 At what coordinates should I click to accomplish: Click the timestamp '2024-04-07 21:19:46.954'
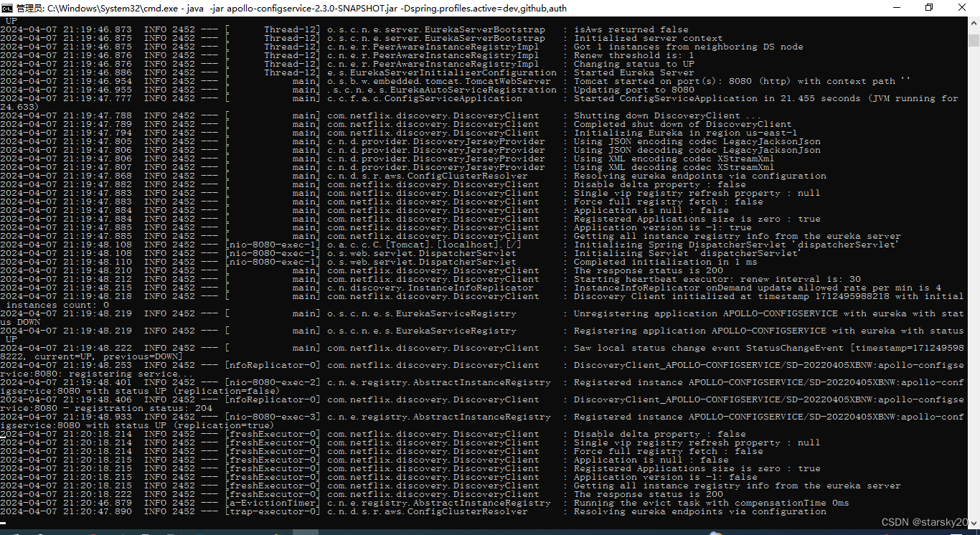(66, 81)
